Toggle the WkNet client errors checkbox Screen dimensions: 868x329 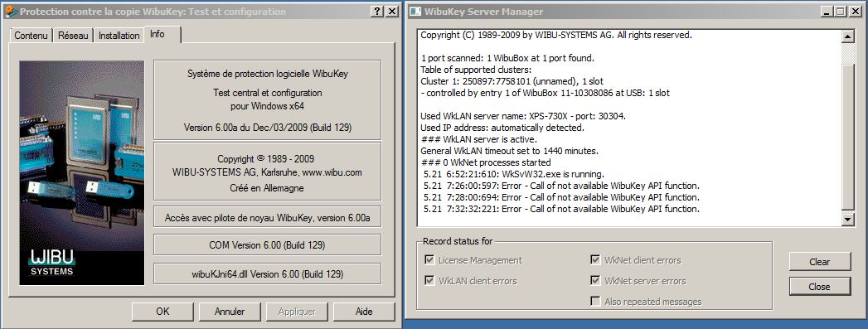pyautogui.click(x=595, y=260)
